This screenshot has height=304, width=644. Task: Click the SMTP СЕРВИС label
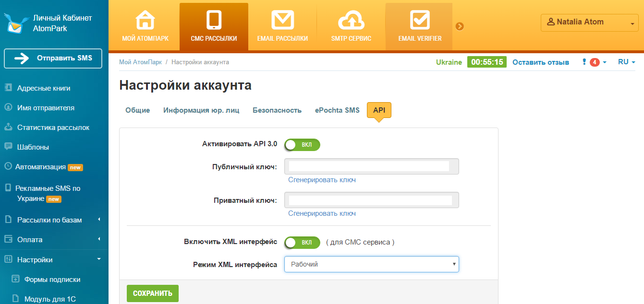click(351, 38)
